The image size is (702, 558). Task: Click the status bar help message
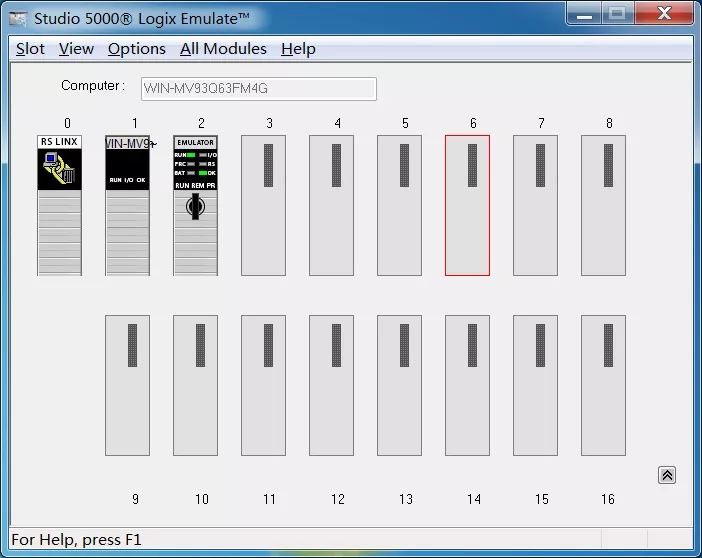point(77,540)
